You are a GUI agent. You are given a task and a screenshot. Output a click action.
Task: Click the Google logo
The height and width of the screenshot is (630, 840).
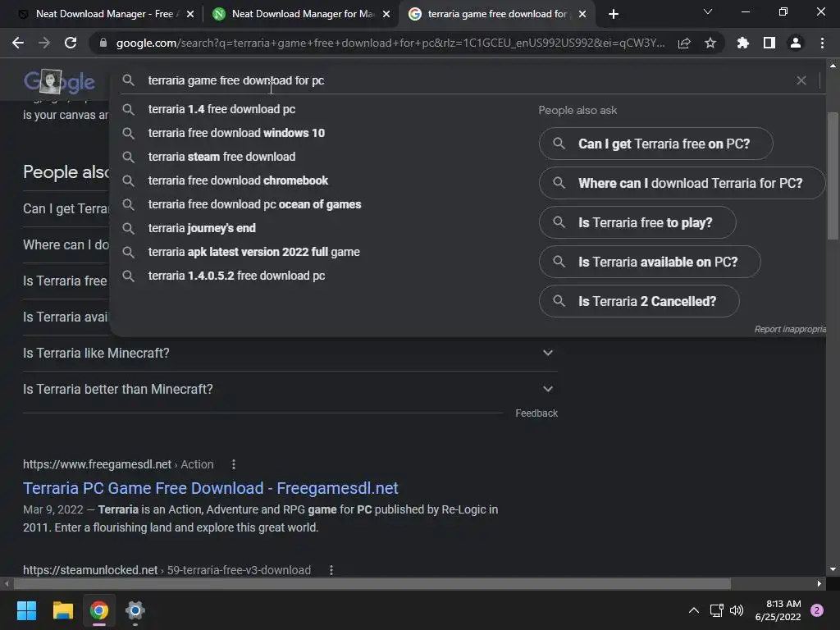[59, 81]
